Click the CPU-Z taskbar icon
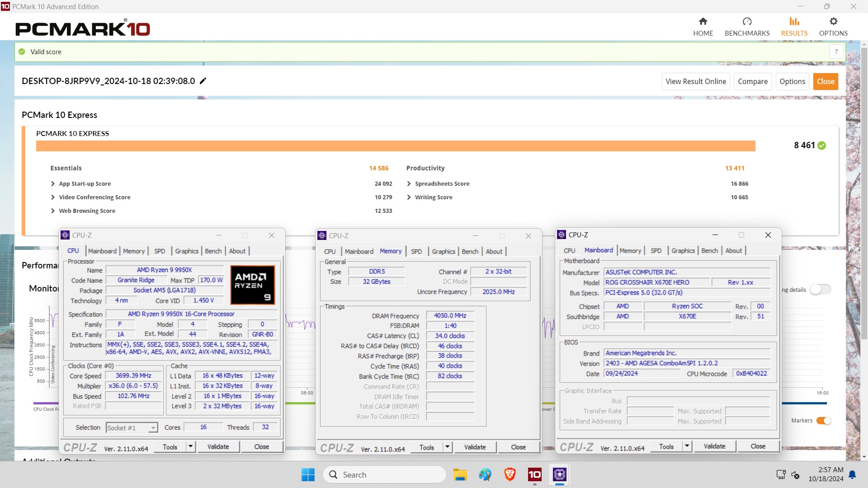Viewport: 868px width, 488px height. (x=559, y=474)
